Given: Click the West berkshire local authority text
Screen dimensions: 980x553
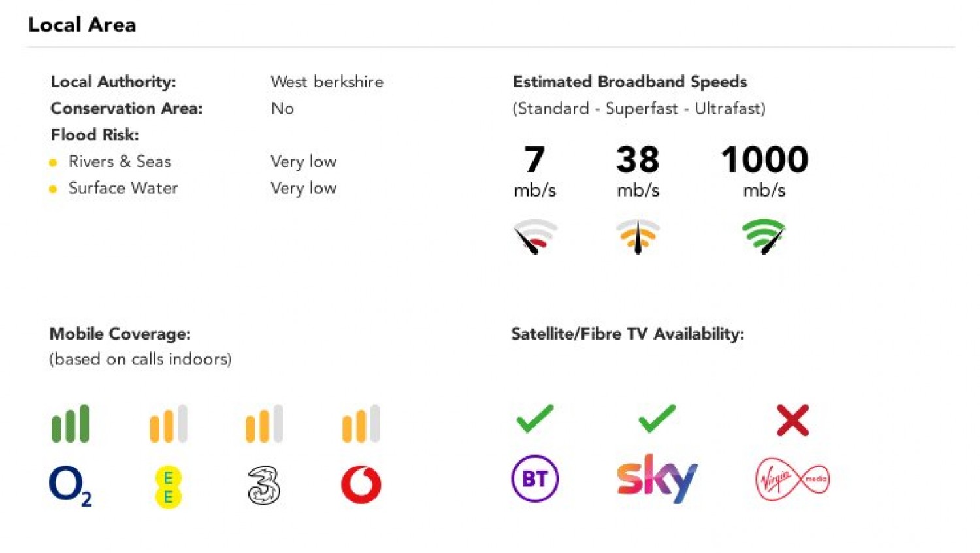Looking at the screenshot, I should (x=327, y=82).
